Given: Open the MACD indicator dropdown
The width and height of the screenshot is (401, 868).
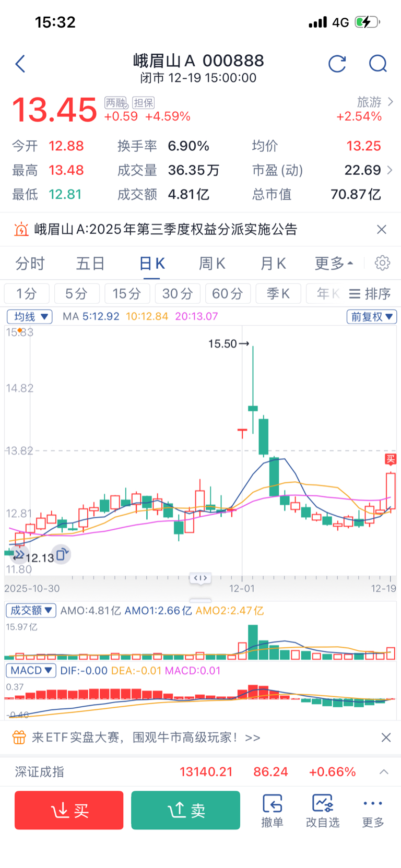Looking at the screenshot, I should pyautogui.click(x=31, y=671).
